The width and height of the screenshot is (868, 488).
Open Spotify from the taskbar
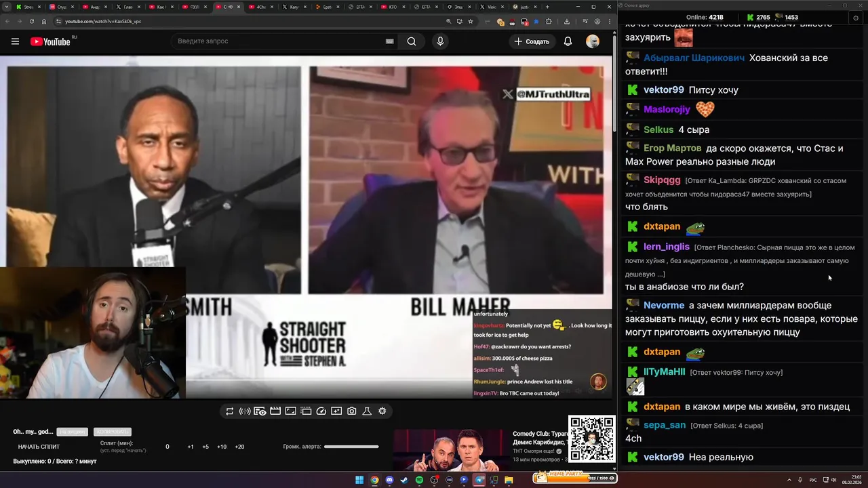(419, 480)
